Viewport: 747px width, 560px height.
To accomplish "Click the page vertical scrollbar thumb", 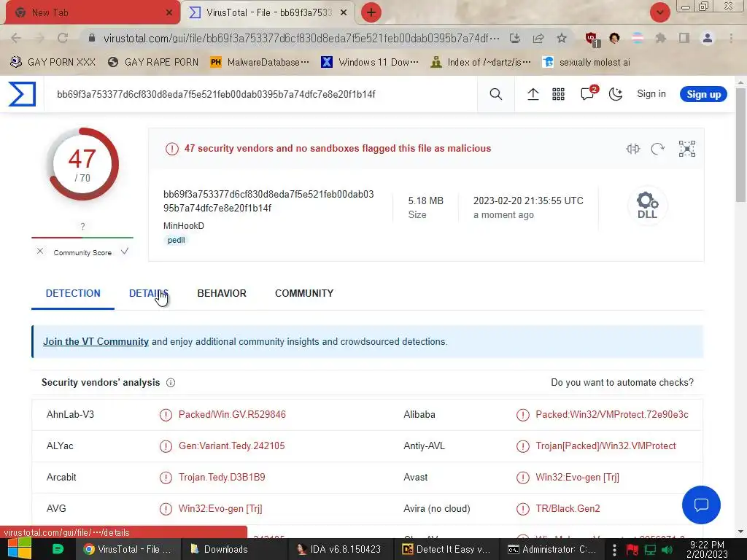I will tap(740, 144).
